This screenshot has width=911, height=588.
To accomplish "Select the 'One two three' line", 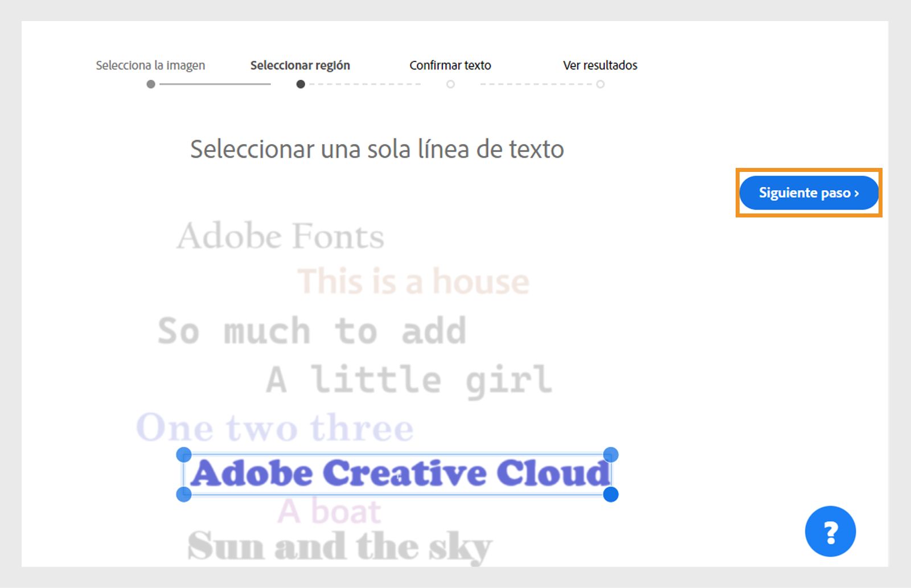I will (275, 427).
